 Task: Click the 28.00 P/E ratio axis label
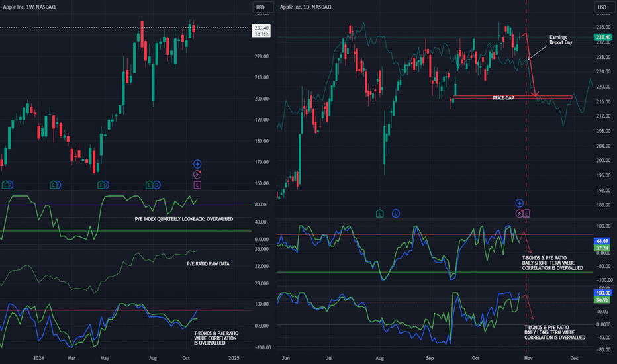pos(261,283)
